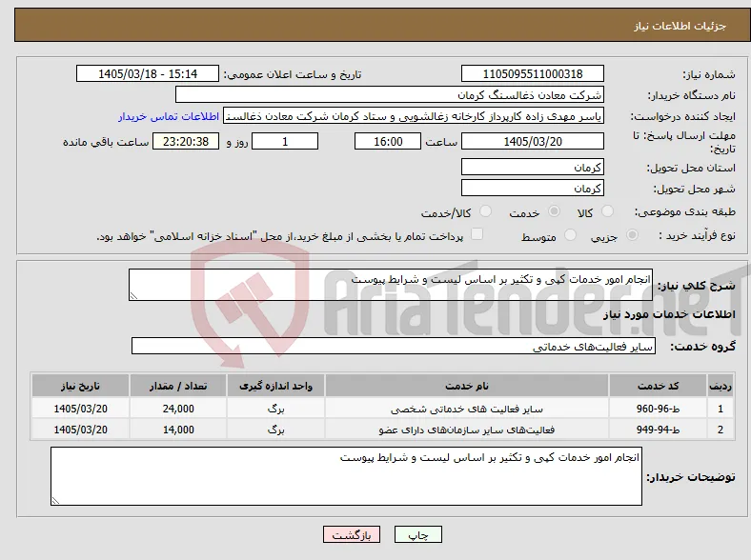Click the چاپ print button
The height and width of the screenshot is (560, 751).
(418, 534)
